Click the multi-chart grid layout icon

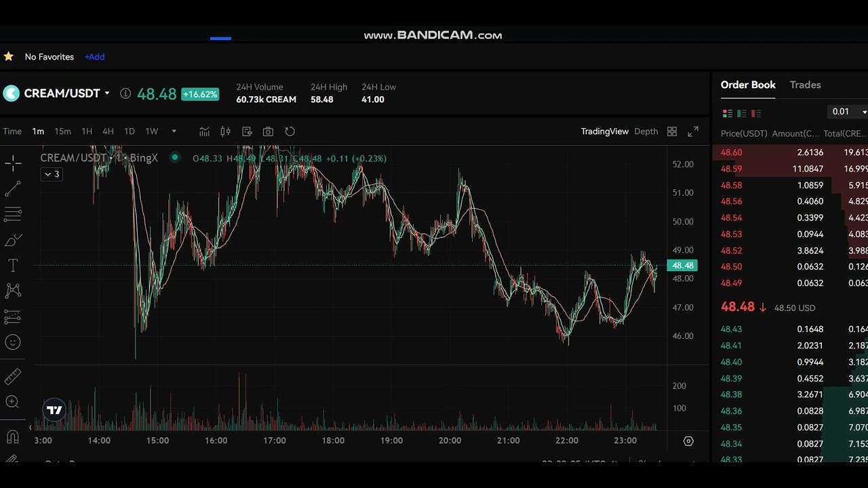(671, 131)
